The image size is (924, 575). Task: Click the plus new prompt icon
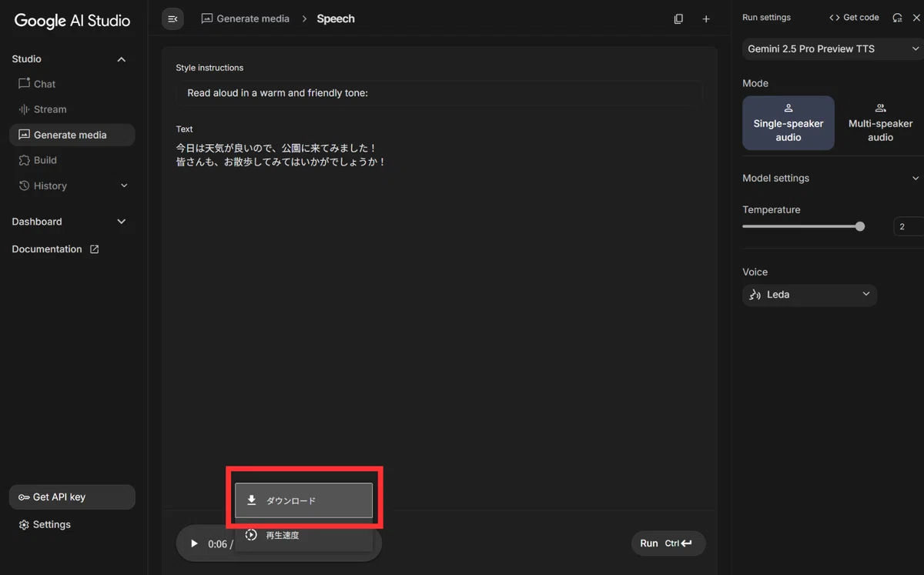(x=706, y=18)
